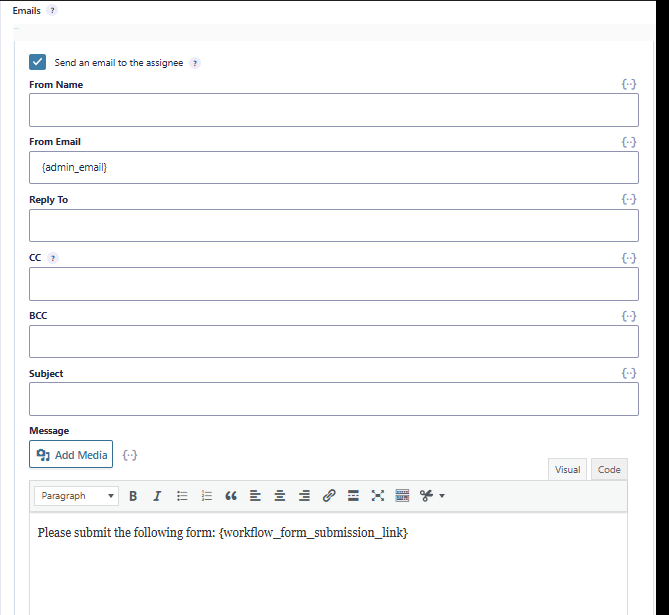Open merge tag selector for From Email

[629, 142]
